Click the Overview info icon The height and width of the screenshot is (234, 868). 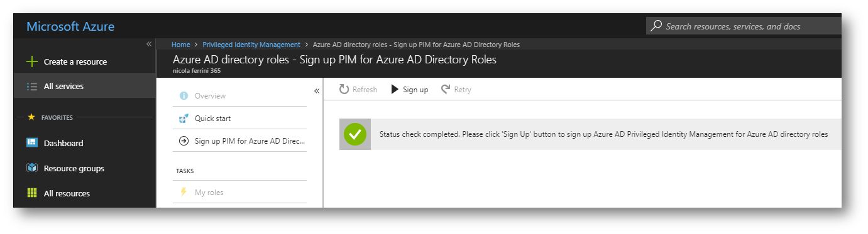click(184, 96)
